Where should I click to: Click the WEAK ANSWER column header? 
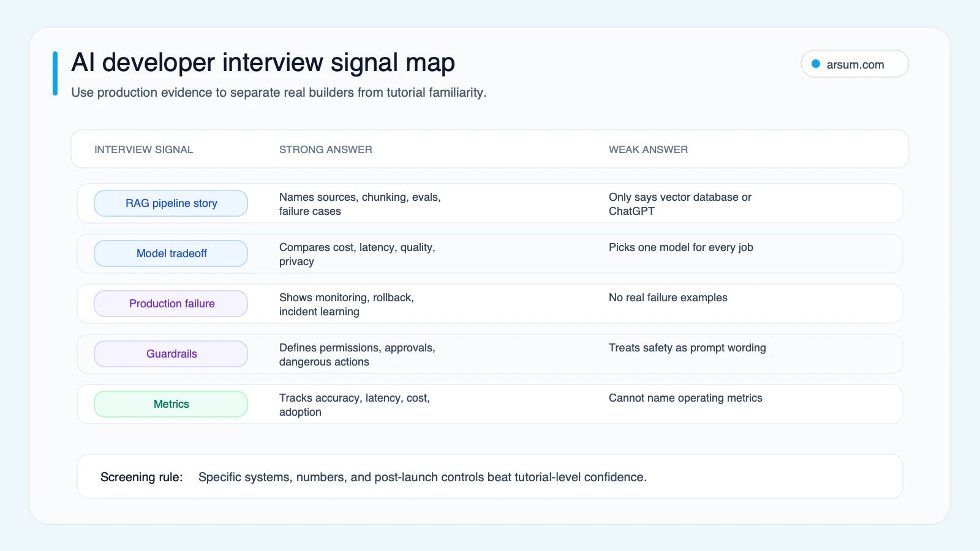coord(648,149)
